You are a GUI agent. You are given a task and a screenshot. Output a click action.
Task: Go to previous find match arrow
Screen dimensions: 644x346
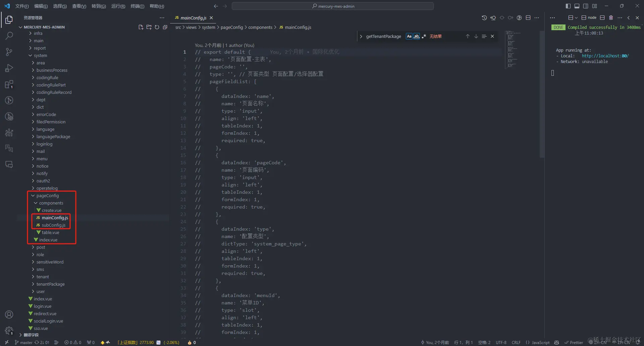pyautogui.click(x=468, y=36)
